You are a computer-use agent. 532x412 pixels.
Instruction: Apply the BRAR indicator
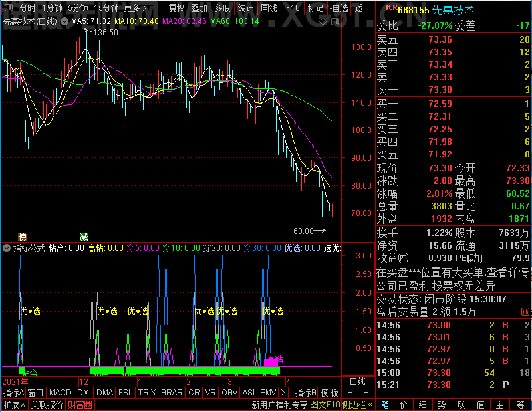172,393
